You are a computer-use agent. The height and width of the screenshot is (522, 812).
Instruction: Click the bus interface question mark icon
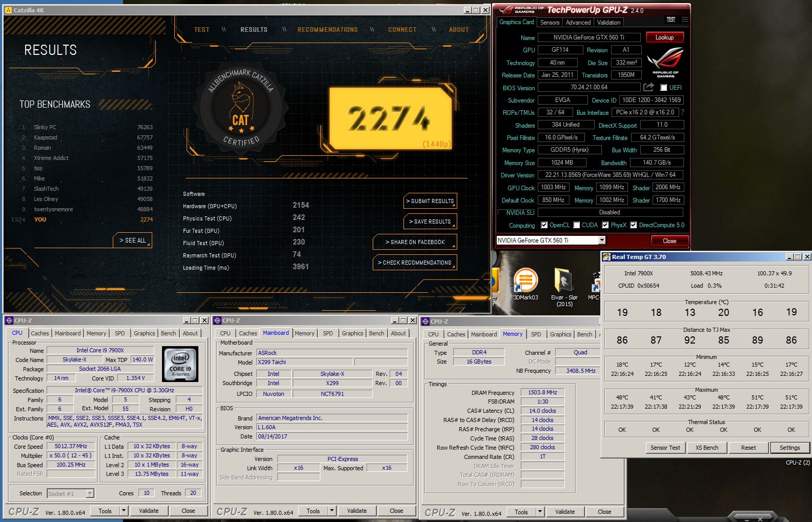682,112
